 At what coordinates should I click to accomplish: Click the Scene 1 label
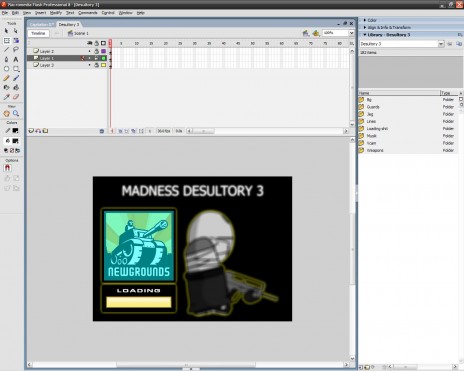(x=78, y=33)
